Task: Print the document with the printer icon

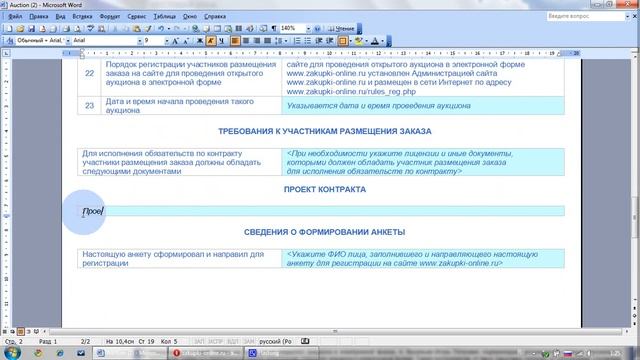Action: click(x=66, y=29)
